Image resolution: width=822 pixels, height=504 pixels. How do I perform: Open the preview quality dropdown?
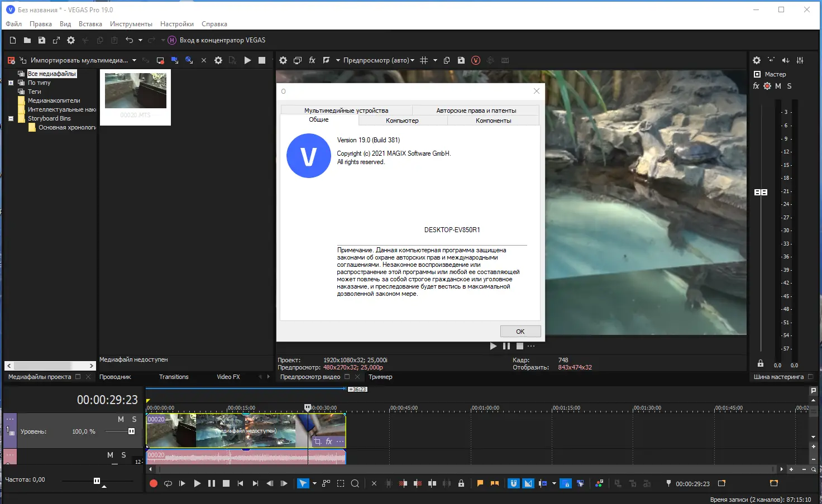tap(379, 60)
